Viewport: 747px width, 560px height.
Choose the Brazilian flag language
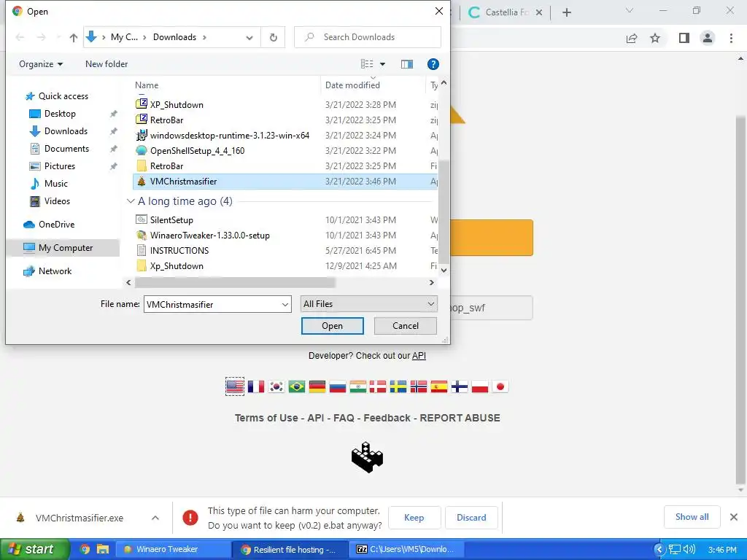[296, 386]
